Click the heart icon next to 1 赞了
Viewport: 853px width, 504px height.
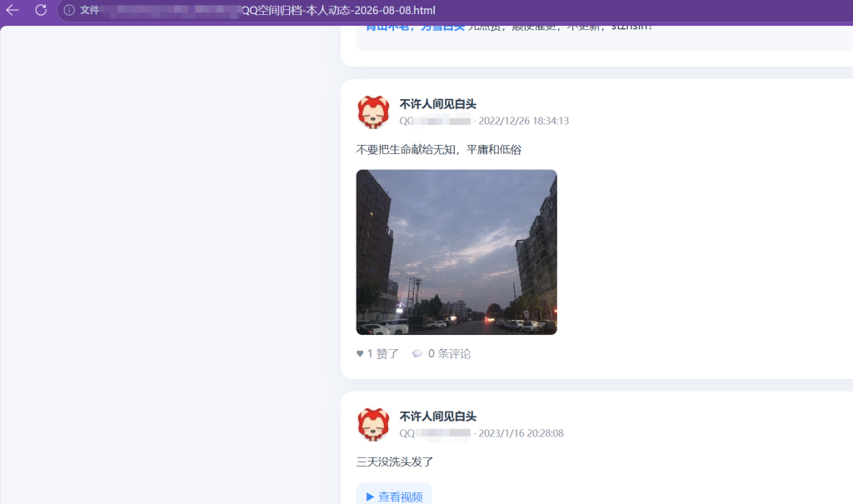click(x=360, y=354)
